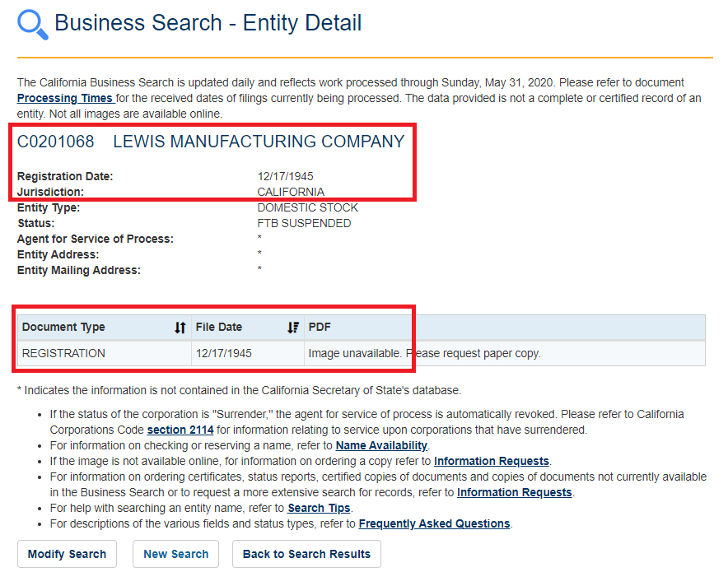Click the Entity Address label

pyautogui.click(x=58, y=254)
